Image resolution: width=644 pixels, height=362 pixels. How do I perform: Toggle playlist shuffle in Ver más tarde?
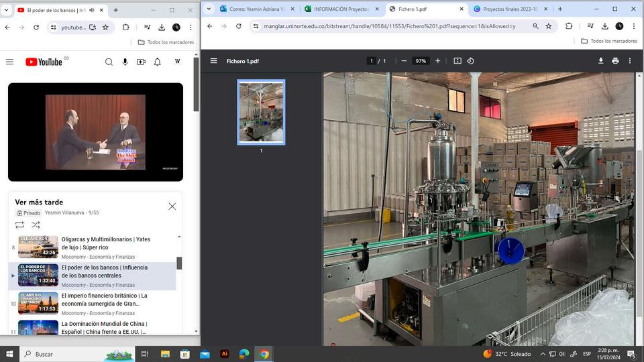pyautogui.click(x=36, y=225)
